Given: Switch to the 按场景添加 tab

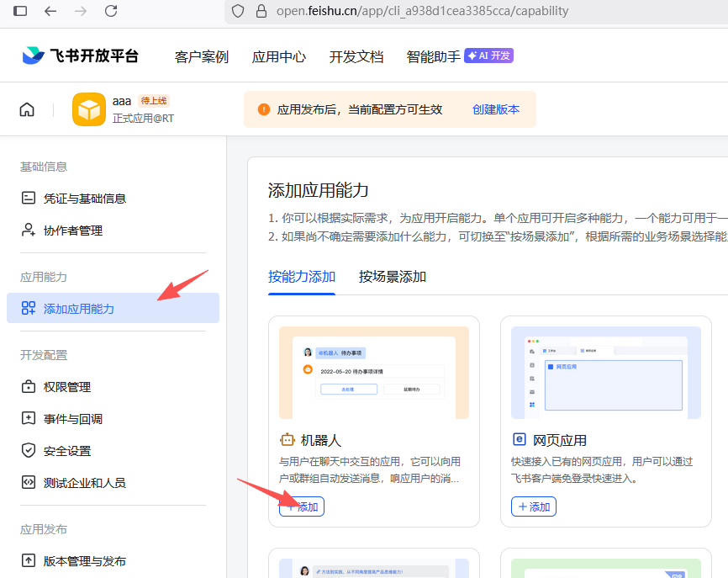Looking at the screenshot, I should click(x=393, y=277).
